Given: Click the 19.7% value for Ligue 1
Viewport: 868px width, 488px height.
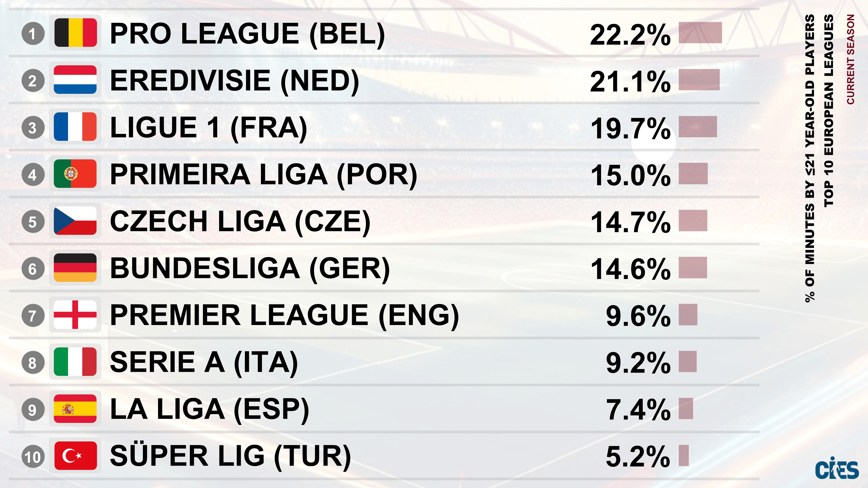Looking at the screenshot, I should tap(630, 128).
